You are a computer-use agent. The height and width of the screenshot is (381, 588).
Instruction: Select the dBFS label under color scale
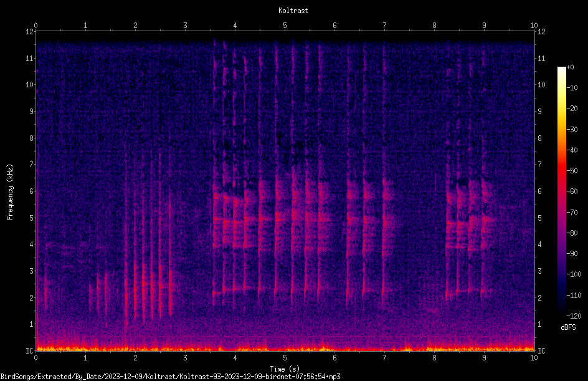coord(568,327)
